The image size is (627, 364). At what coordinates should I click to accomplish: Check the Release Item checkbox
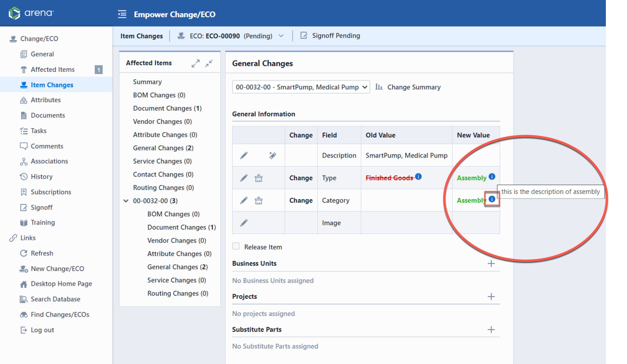(236, 246)
